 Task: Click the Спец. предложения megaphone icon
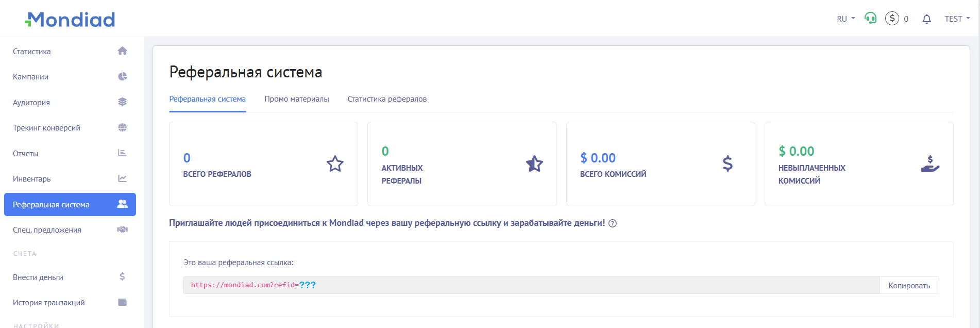(122, 229)
